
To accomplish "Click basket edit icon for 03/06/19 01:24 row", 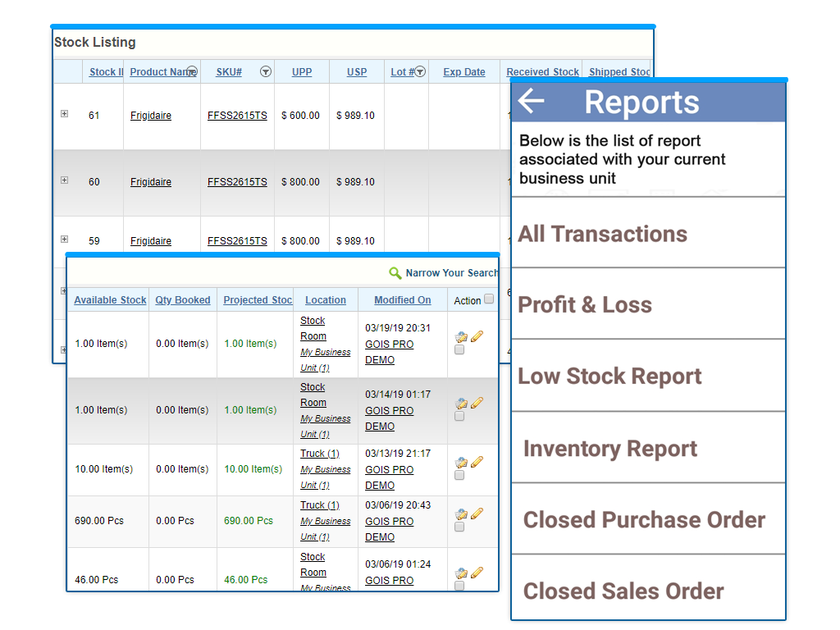I will [x=461, y=573].
